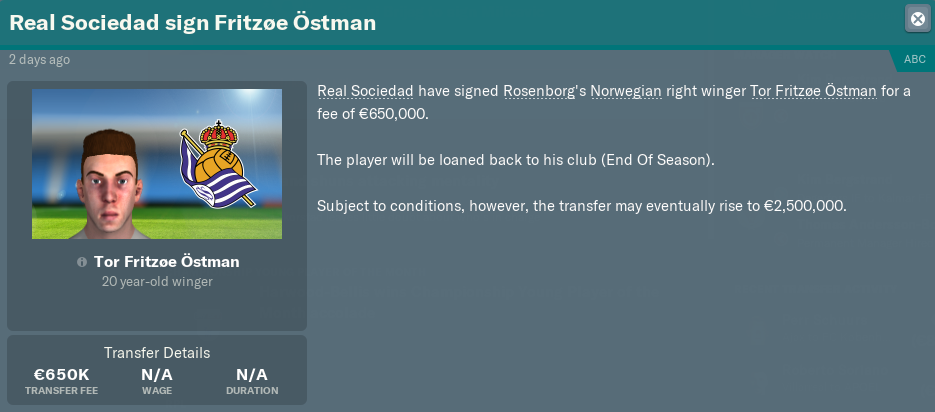Open the Real Sociedad club link
The image size is (935, 412).
pyautogui.click(x=365, y=91)
